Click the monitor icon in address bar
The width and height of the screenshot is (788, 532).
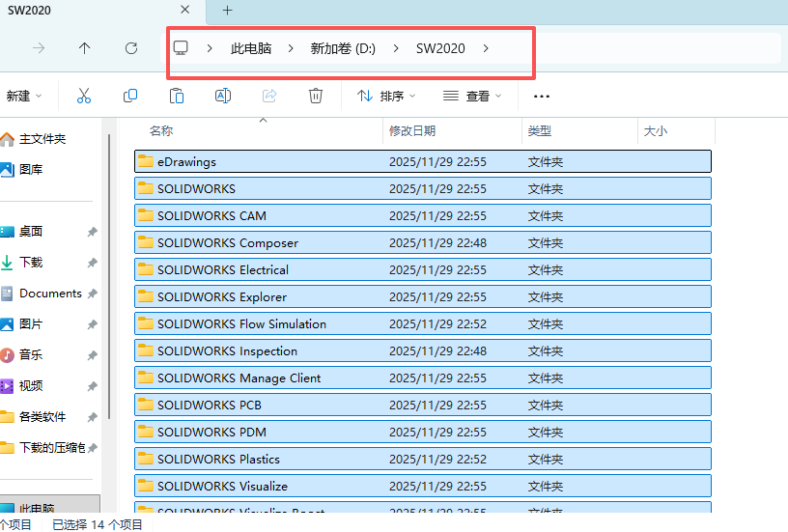point(181,47)
